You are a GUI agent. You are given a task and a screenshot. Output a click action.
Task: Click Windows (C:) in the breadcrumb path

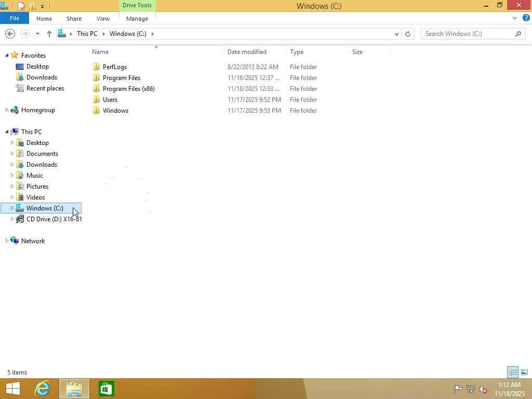click(128, 34)
